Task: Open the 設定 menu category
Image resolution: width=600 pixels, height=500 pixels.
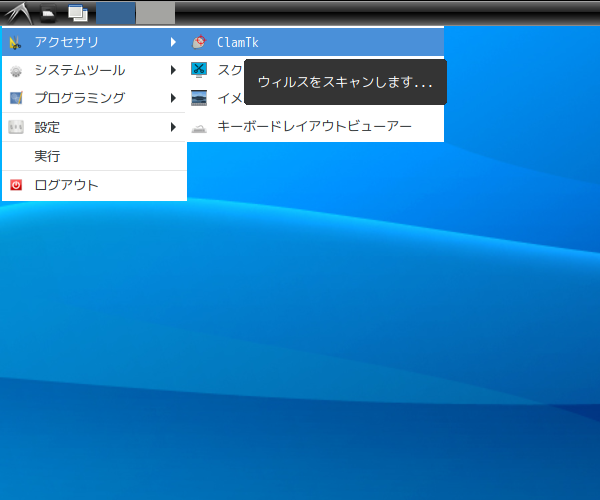Action: [94, 127]
